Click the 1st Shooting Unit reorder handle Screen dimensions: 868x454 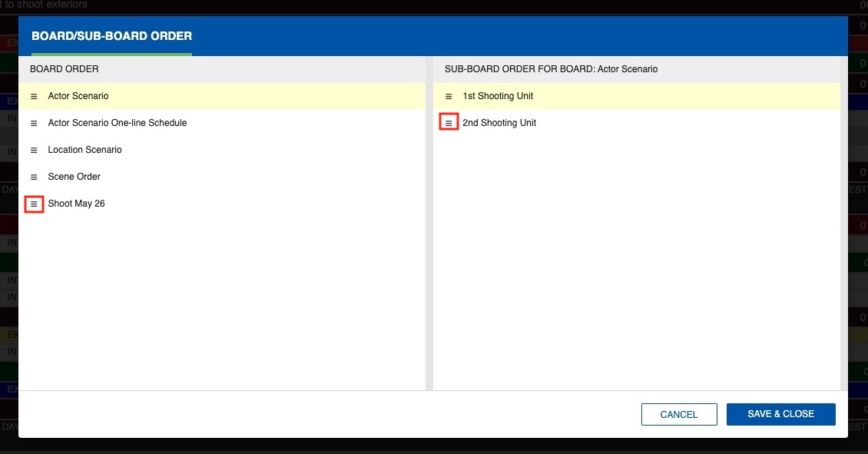449,97
